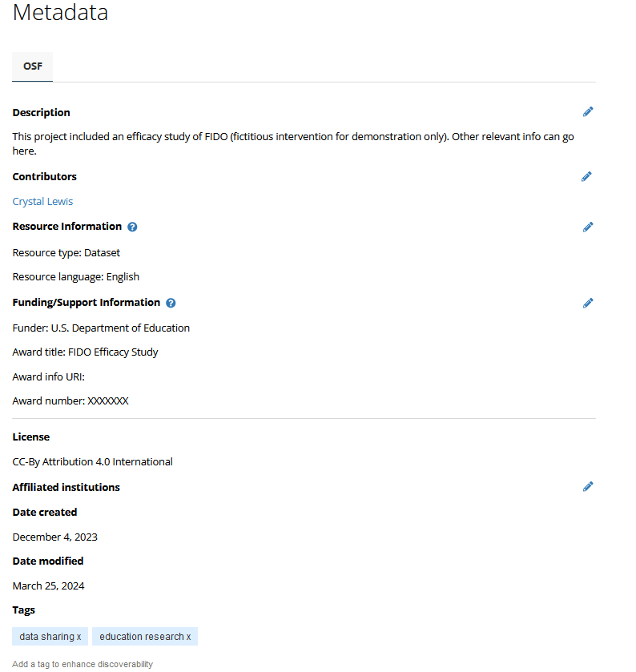The width and height of the screenshot is (636, 672).
Task: Click the 'Resource type: Dataset' line
Action: click(66, 252)
